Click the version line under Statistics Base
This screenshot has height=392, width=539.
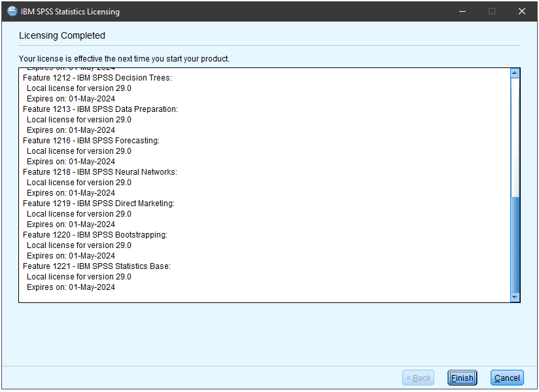click(79, 277)
